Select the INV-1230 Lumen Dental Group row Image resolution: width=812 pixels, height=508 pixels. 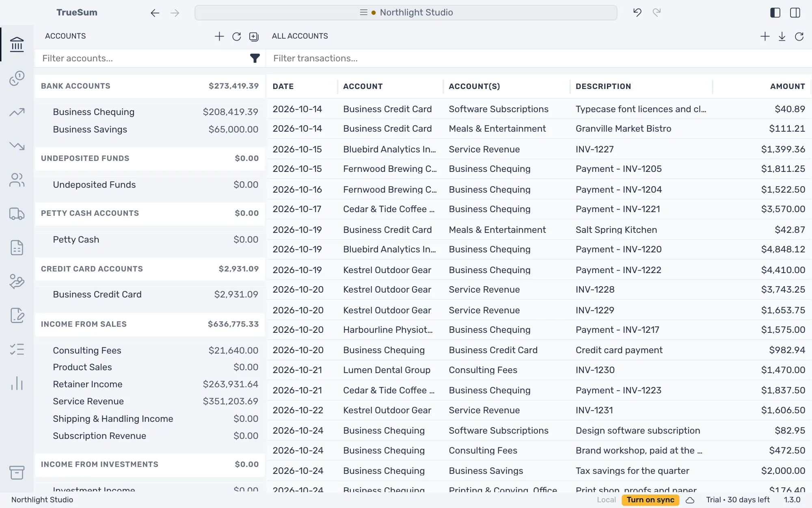539,370
